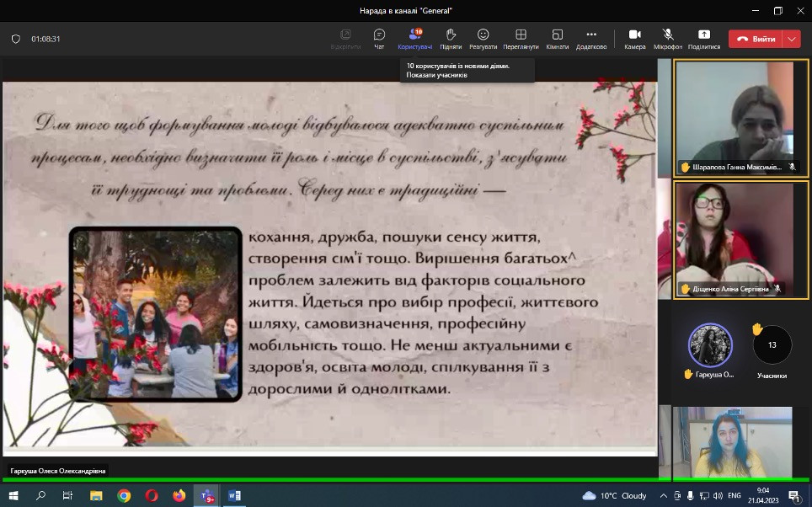Toggle the camera (Камера) on
This screenshot has height=507, width=812.
coord(634,38)
